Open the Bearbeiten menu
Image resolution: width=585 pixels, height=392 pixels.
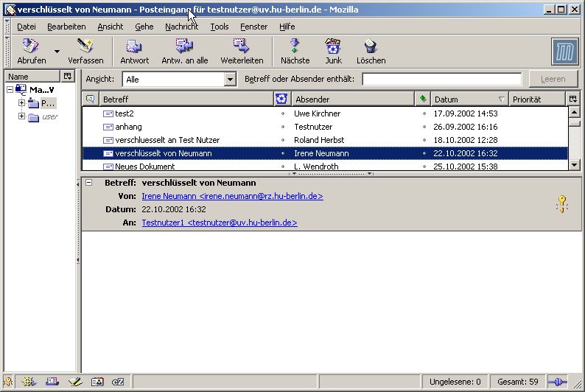[x=66, y=27]
